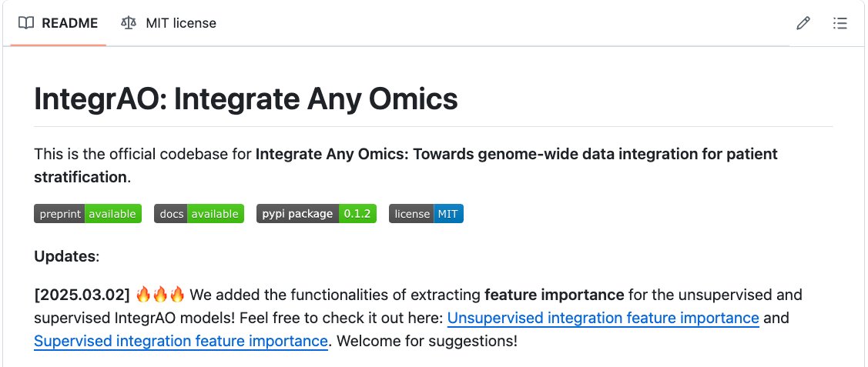This screenshot has width=868, height=367.
Task: Click the pencil edit README icon
Action: pyautogui.click(x=803, y=23)
